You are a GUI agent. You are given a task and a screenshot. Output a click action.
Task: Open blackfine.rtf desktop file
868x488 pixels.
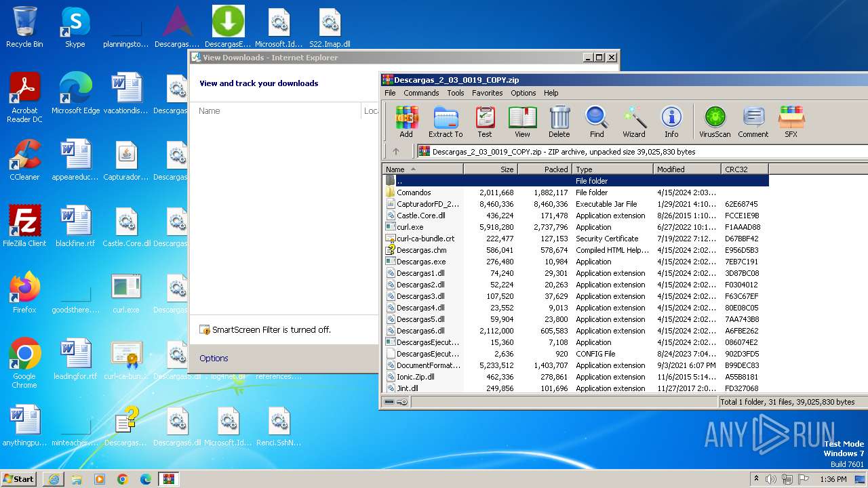(x=75, y=227)
